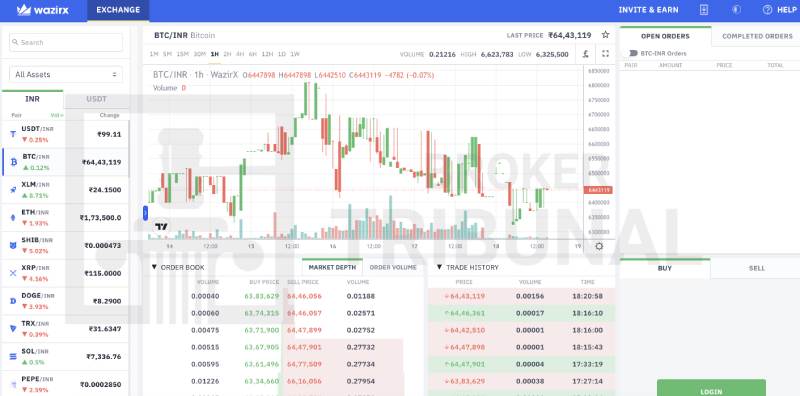Click the Invite & Earn link
The width and height of the screenshot is (800, 396).
[648, 10]
